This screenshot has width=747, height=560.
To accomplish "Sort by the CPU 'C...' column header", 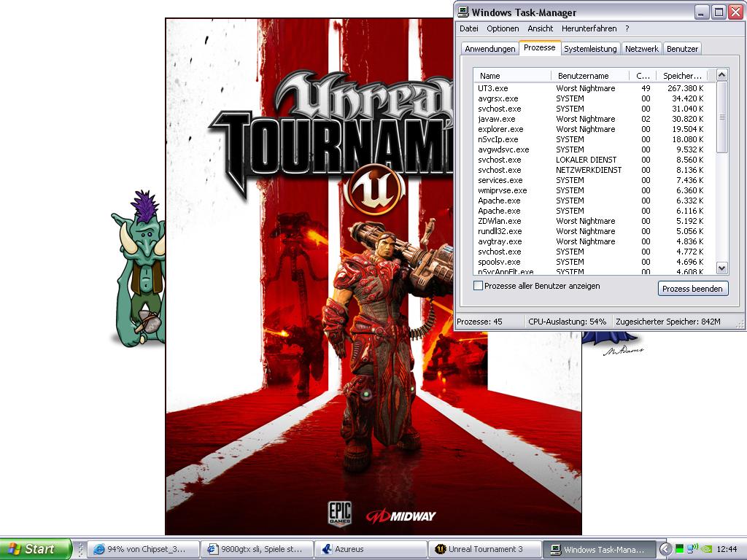I will tap(643, 76).
